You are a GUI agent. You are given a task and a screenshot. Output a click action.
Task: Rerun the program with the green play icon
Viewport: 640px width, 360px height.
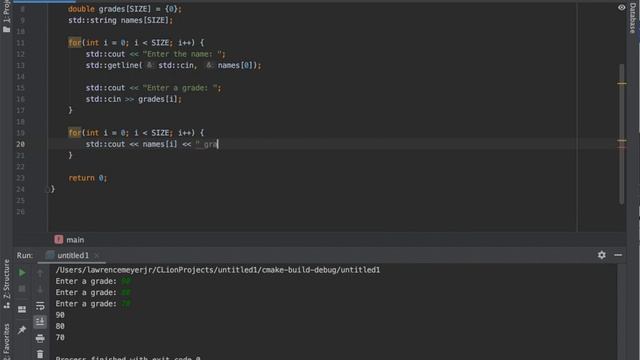(x=22, y=273)
